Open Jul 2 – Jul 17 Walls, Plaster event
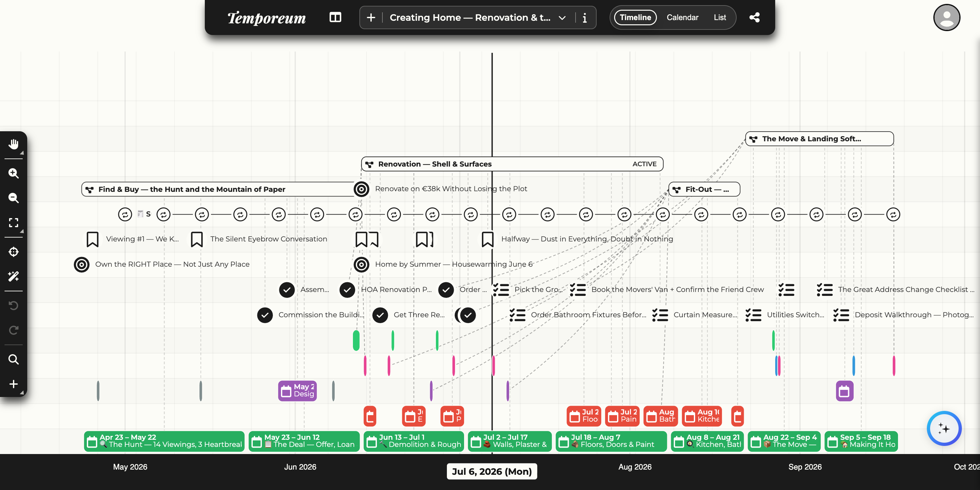This screenshot has width=980, height=490. click(x=510, y=441)
